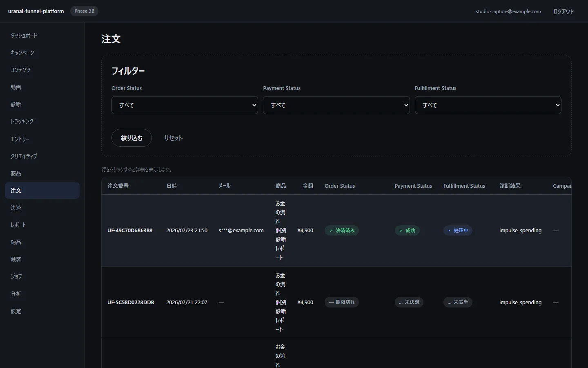Click the 成功 payment status badge
588x368 pixels.
point(407,231)
